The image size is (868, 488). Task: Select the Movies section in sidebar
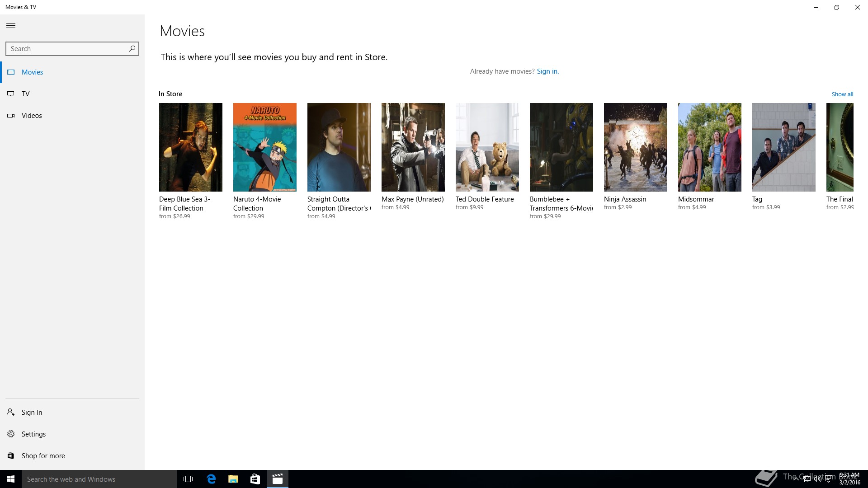pos(72,72)
